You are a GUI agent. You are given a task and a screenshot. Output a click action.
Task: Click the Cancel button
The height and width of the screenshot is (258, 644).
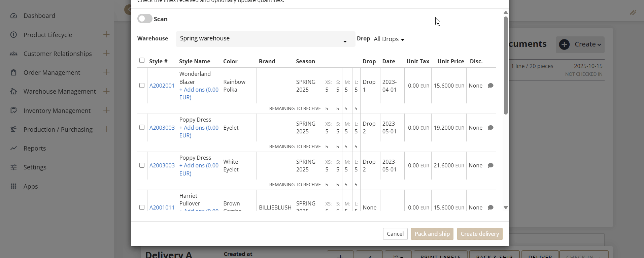pyautogui.click(x=395, y=234)
